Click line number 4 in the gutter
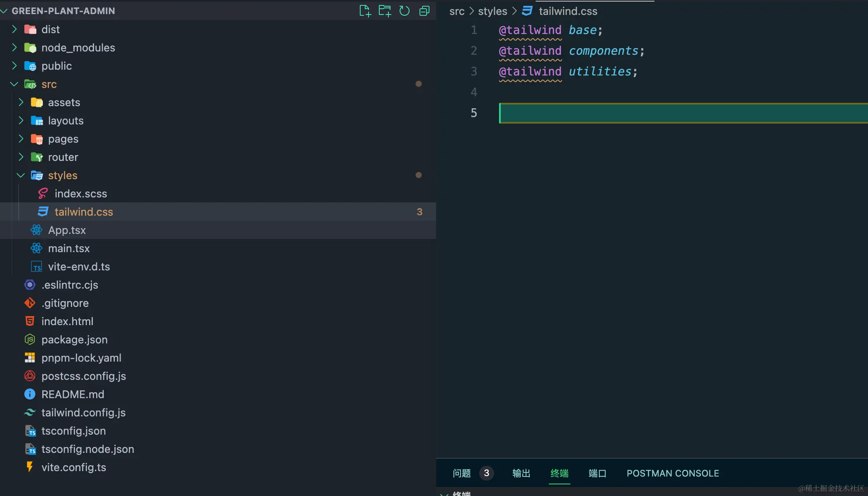Image resolution: width=868 pixels, height=496 pixels. pyautogui.click(x=474, y=92)
